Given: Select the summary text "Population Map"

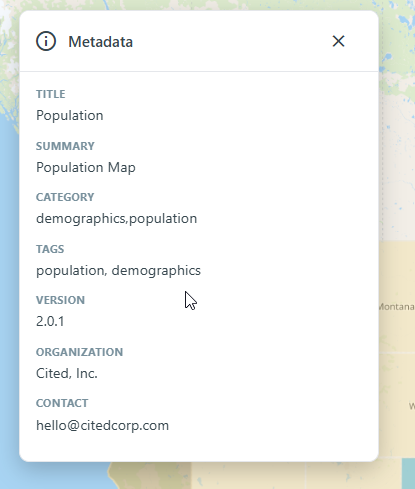Looking at the screenshot, I should coord(86,167).
